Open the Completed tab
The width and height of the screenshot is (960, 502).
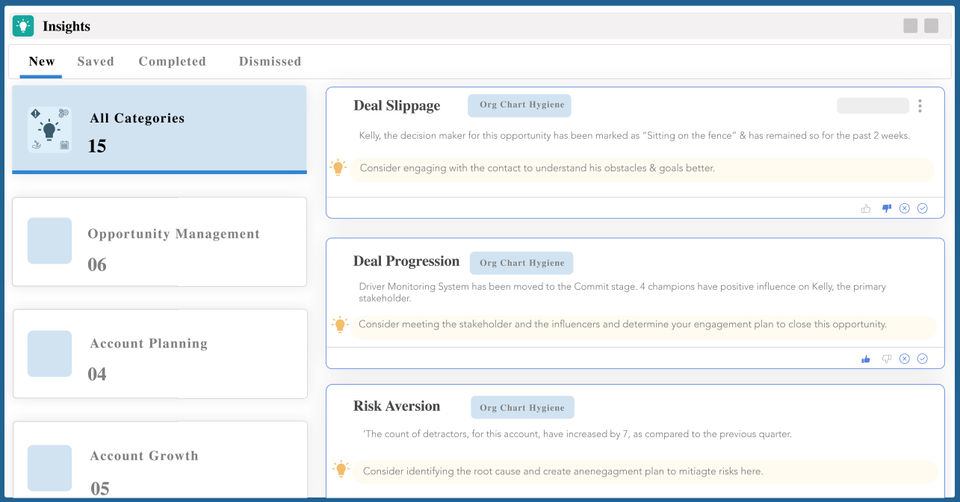[172, 62]
